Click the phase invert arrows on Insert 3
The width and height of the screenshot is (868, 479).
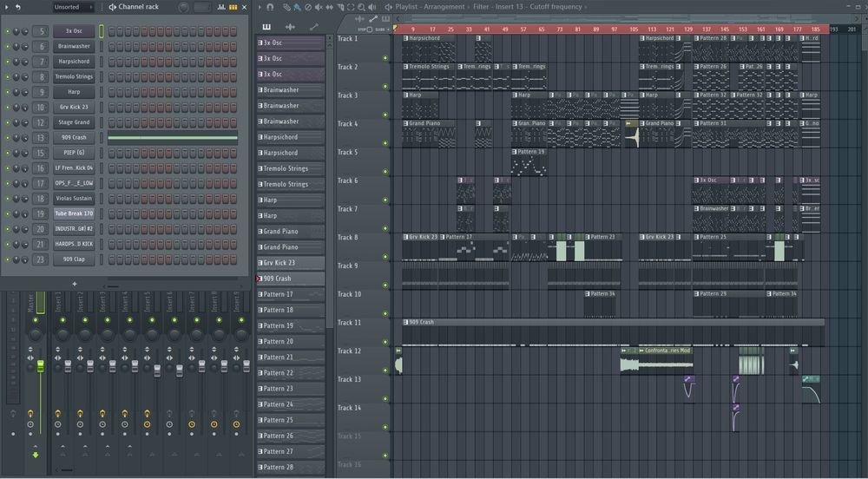point(102,350)
